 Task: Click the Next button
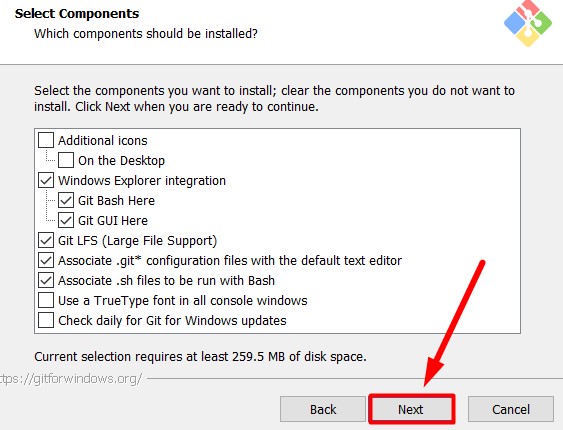pos(411,409)
